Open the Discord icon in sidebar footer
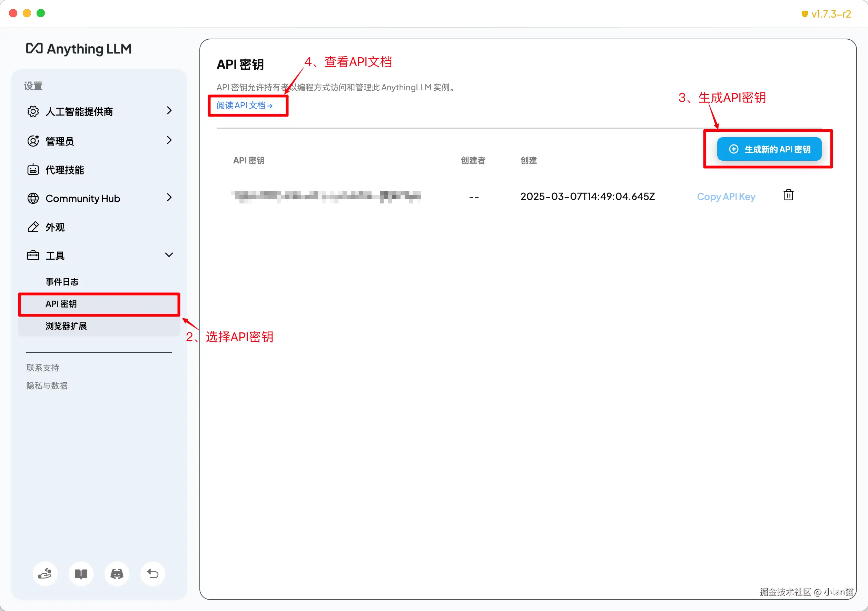Screen dimensions: 868x611 point(117,574)
